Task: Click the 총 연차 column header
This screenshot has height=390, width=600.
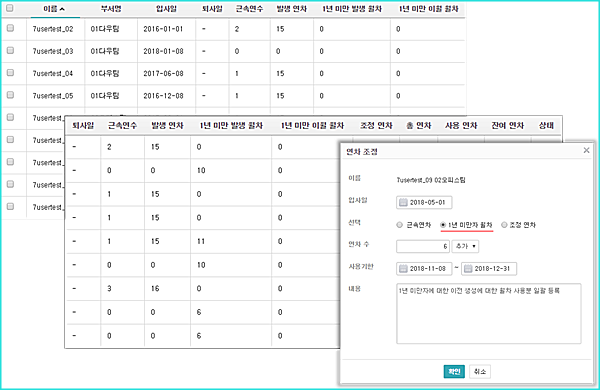Action: (x=419, y=126)
